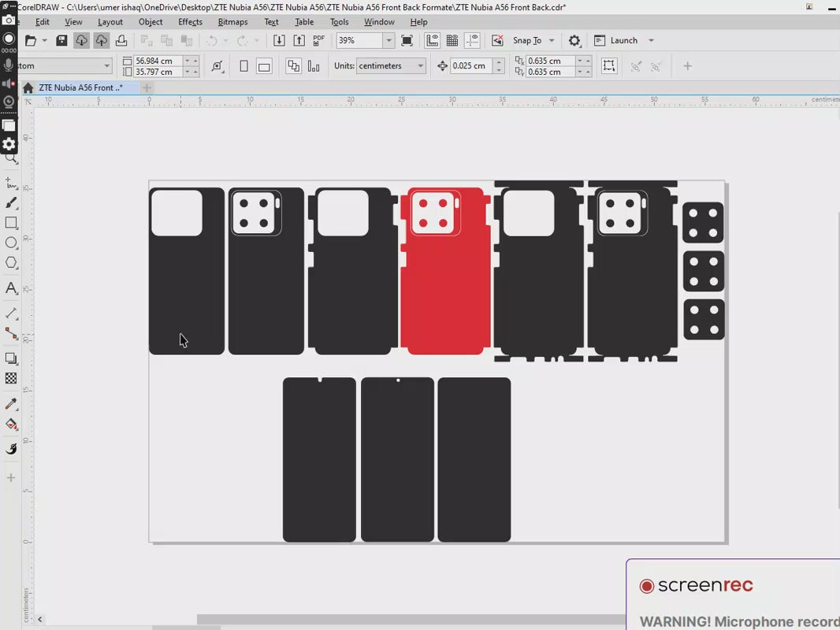
Task: Select the red phone skin shape
Action: tap(445, 291)
